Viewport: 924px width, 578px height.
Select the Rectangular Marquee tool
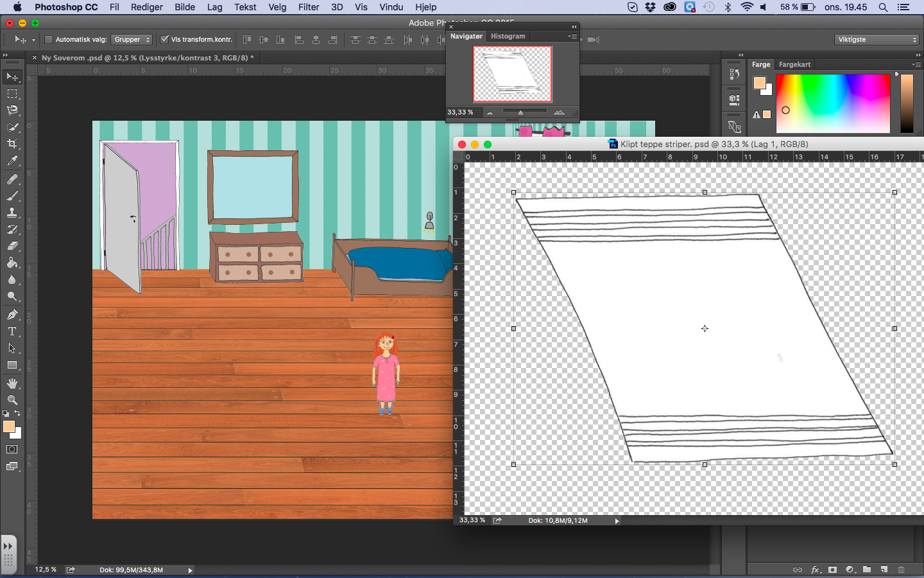(12, 94)
